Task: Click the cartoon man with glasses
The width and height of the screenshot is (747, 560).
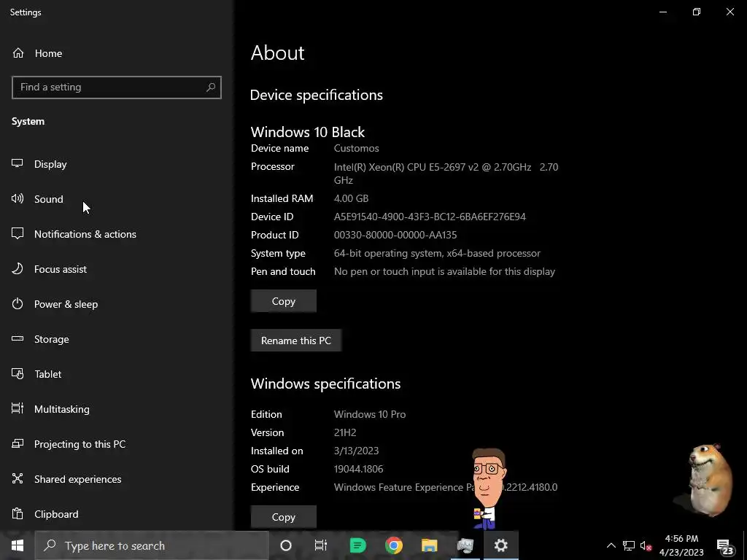Action: click(488, 489)
